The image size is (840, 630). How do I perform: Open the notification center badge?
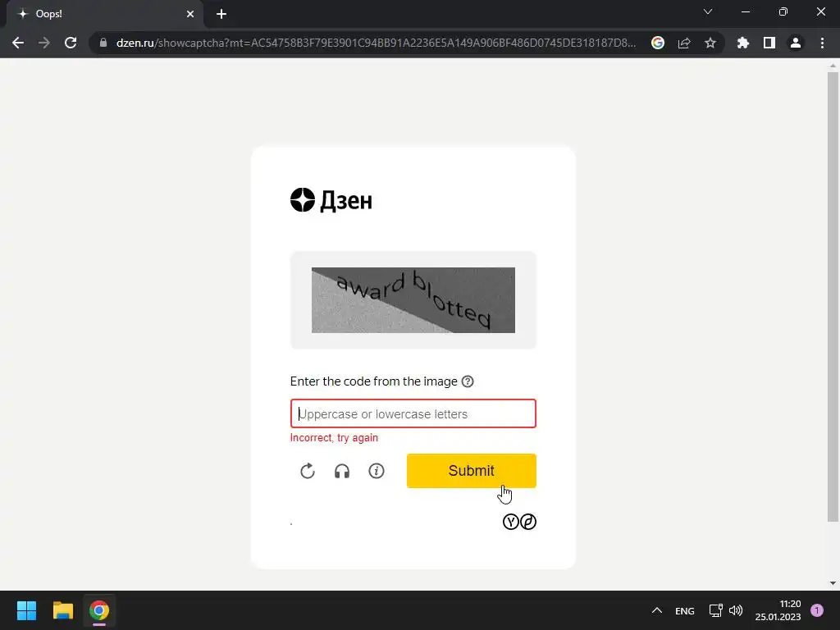(x=817, y=610)
